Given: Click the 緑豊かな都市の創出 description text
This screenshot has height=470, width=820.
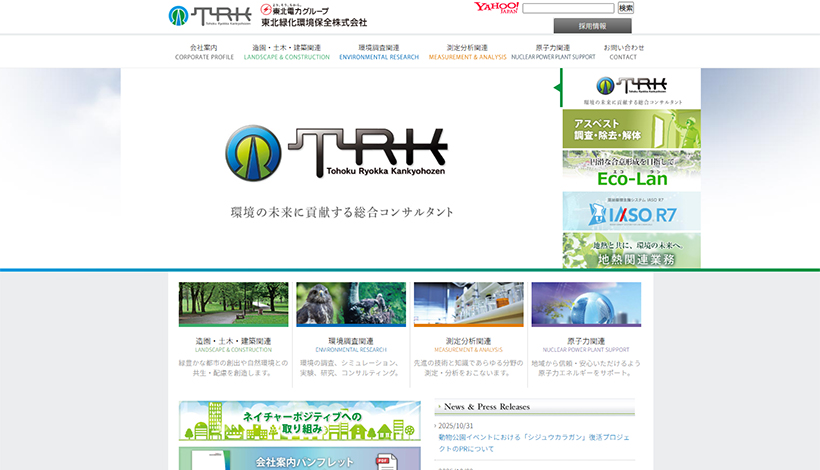Looking at the screenshot, I should tap(233, 368).
